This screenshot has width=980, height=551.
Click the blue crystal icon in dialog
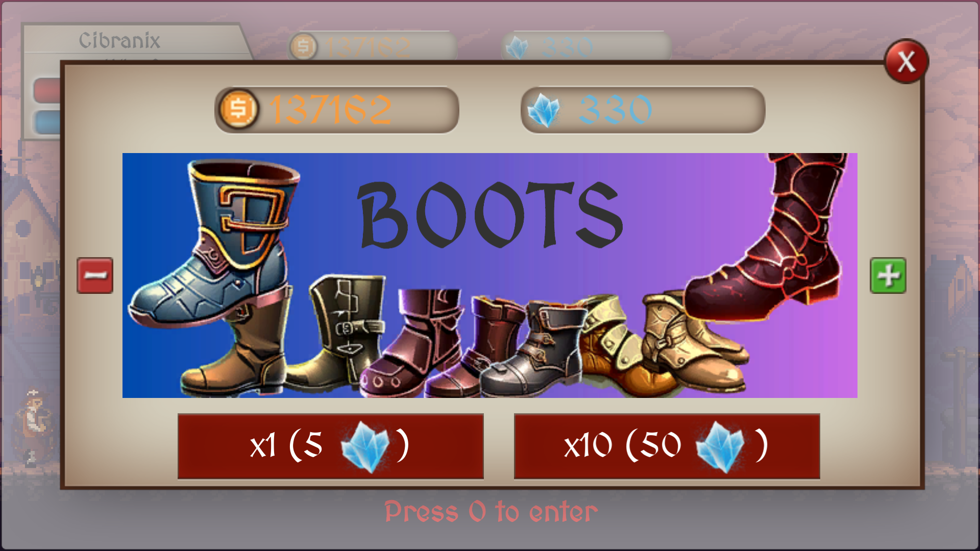544,110
